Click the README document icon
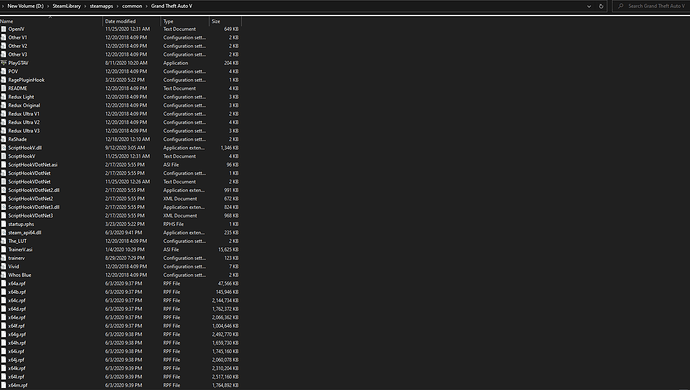This screenshot has width=690, height=390. [x=4, y=88]
